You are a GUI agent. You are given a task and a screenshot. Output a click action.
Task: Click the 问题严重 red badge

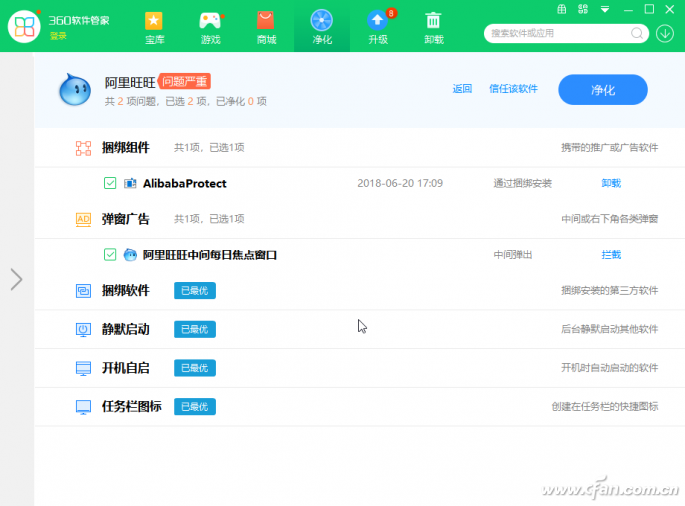(x=185, y=81)
